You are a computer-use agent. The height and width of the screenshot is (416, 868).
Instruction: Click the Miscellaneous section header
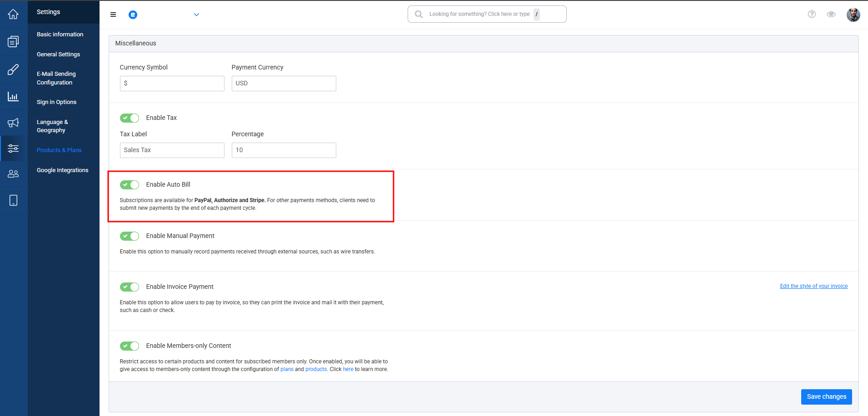click(135, 43)
